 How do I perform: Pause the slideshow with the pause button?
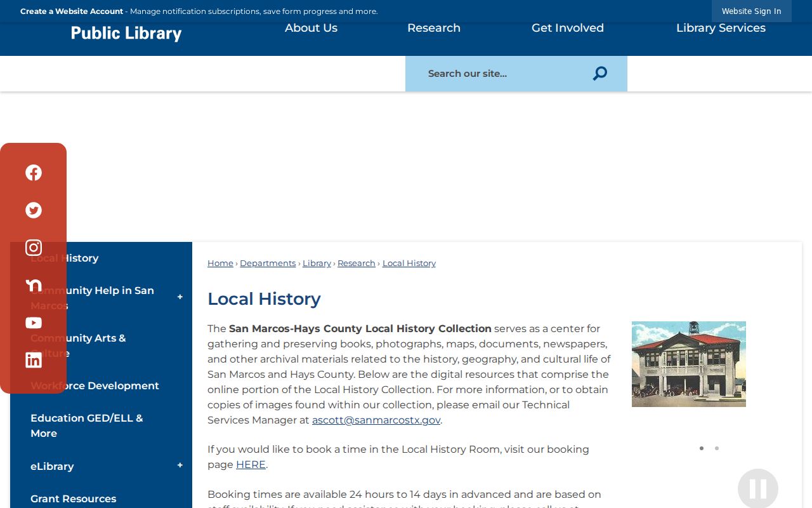pos(758,488)
